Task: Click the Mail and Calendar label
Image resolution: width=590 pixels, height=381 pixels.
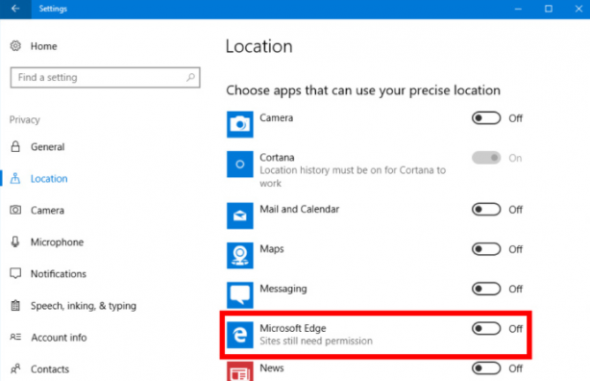Action: coord(300,209)
